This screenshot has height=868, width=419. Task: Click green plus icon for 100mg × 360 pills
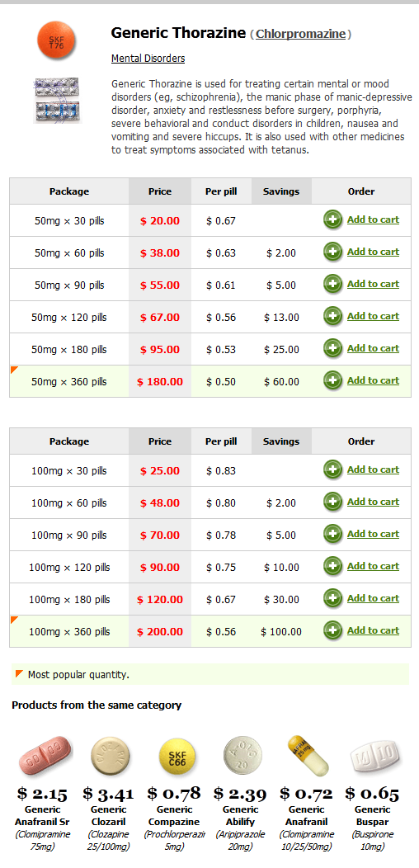pos(332,630)
